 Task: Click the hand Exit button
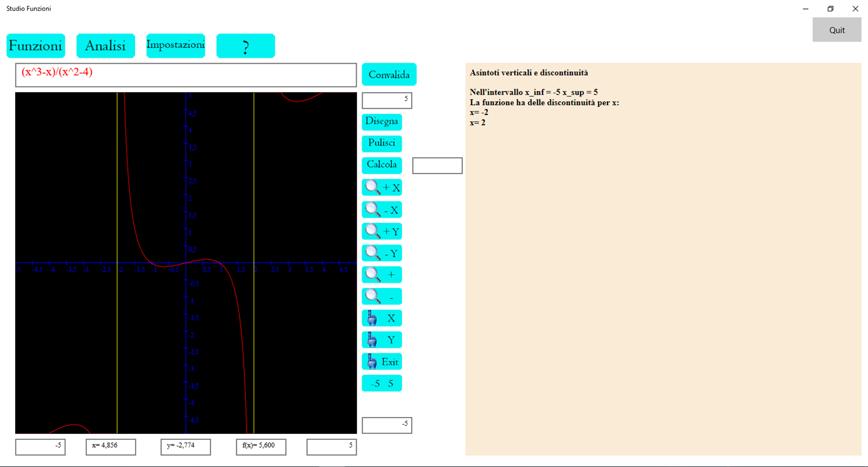(x=382, y=362)
